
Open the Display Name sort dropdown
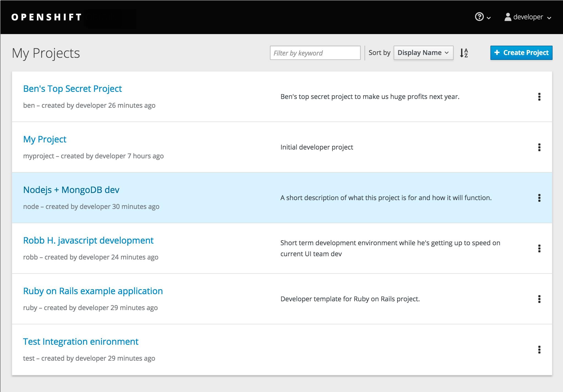click(423, 53)
